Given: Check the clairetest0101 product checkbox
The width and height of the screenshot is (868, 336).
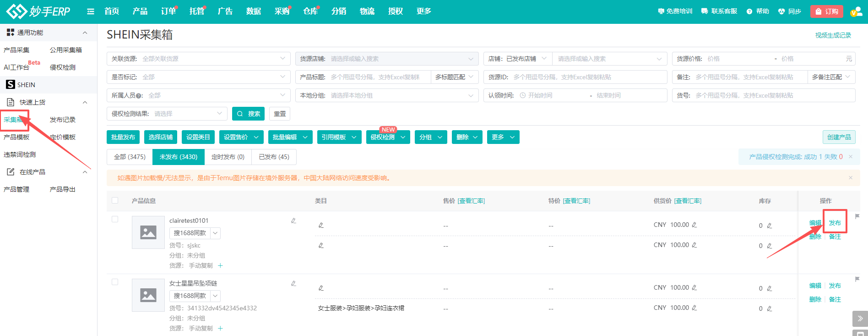Looking at the screenshot, I should tap(115, 220).
